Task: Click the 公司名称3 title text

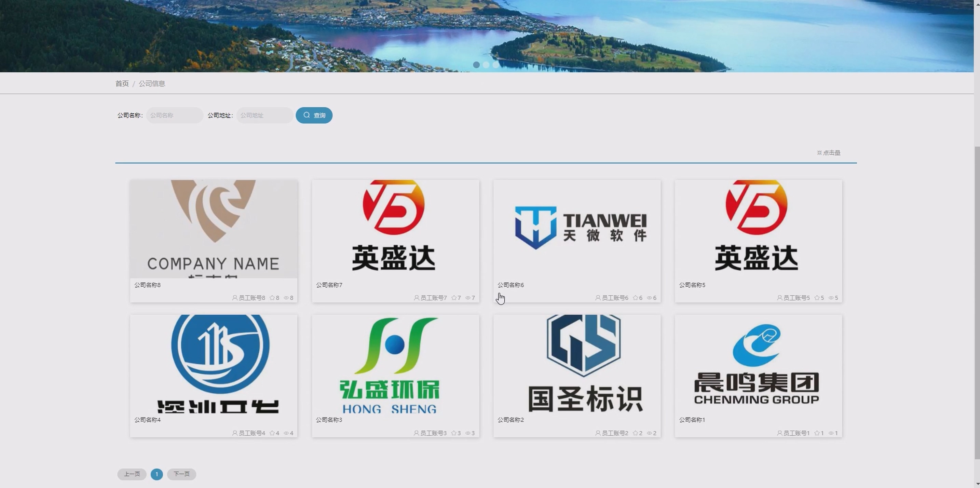Action: pyautogui.click(x=329, y=420)
